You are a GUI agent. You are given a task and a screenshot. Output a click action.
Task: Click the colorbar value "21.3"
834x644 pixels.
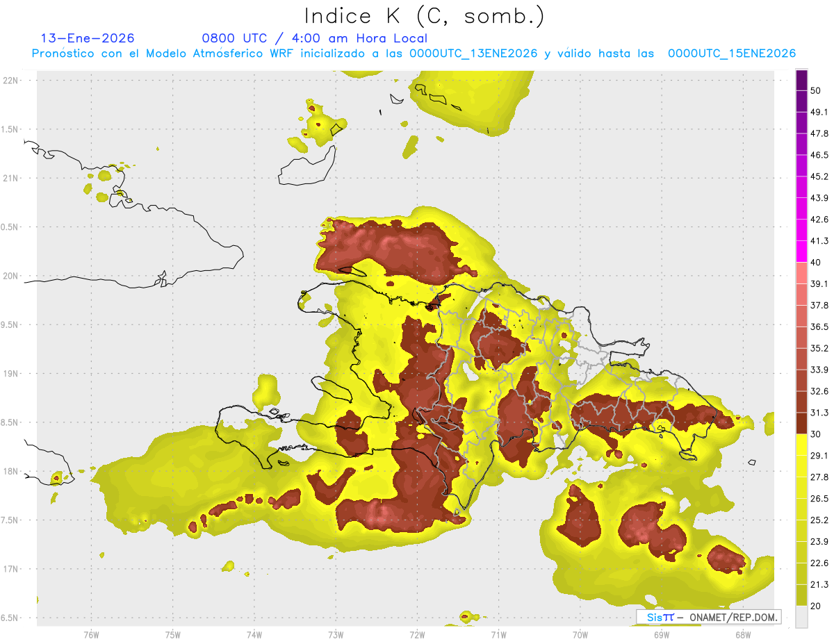819,585
